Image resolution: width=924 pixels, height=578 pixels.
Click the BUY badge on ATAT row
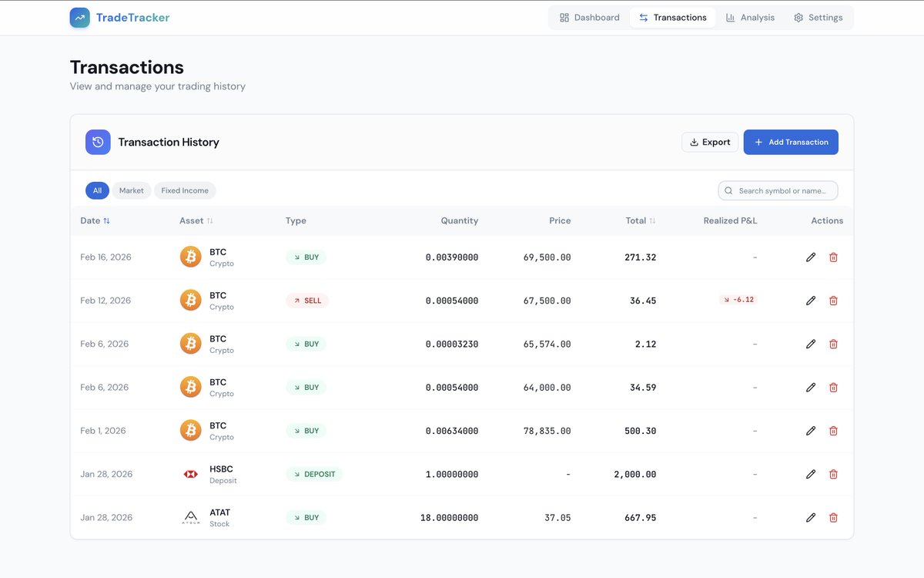tap(306, 518)
